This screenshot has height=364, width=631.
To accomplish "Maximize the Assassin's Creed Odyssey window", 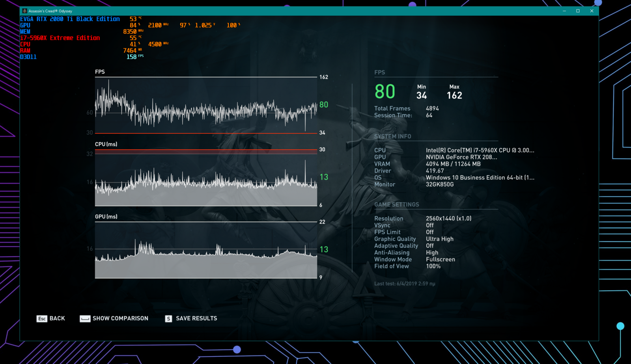I will [x=578, y=11].
